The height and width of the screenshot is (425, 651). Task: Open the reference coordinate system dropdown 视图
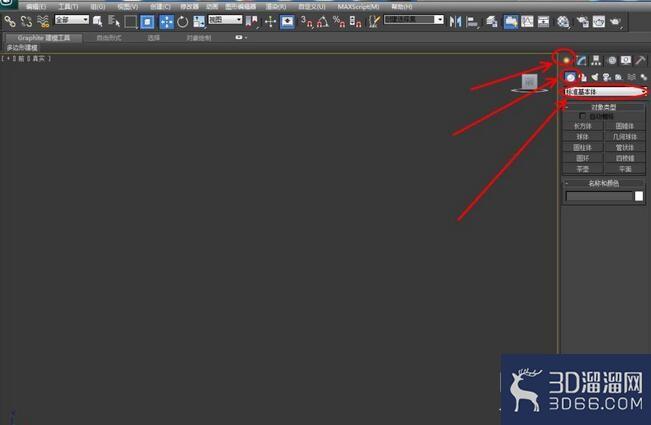tap(225, 20)
